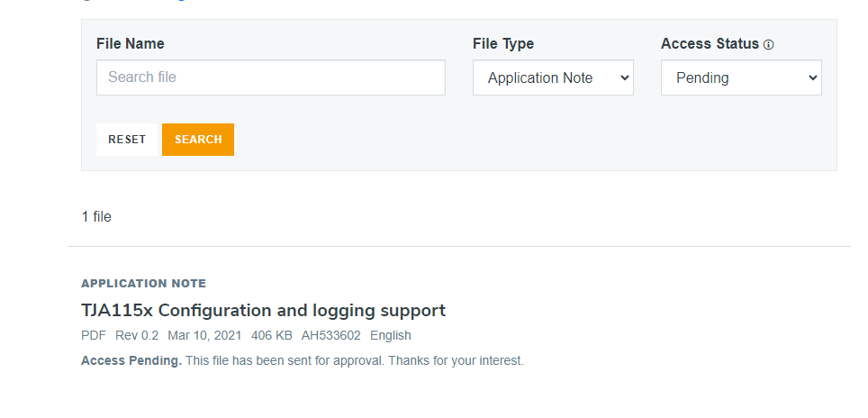
Task: Click the Search file input field
Action: coord(270,77)
